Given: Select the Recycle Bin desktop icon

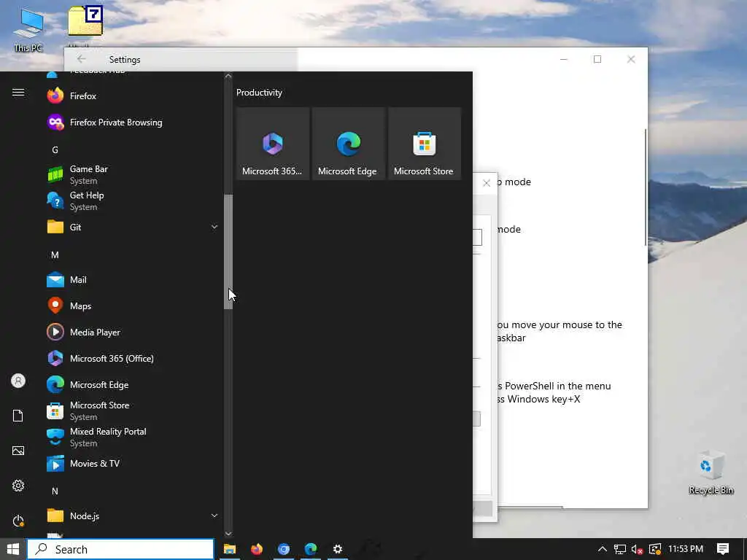Looking at the screenshot, I should 711,472.
